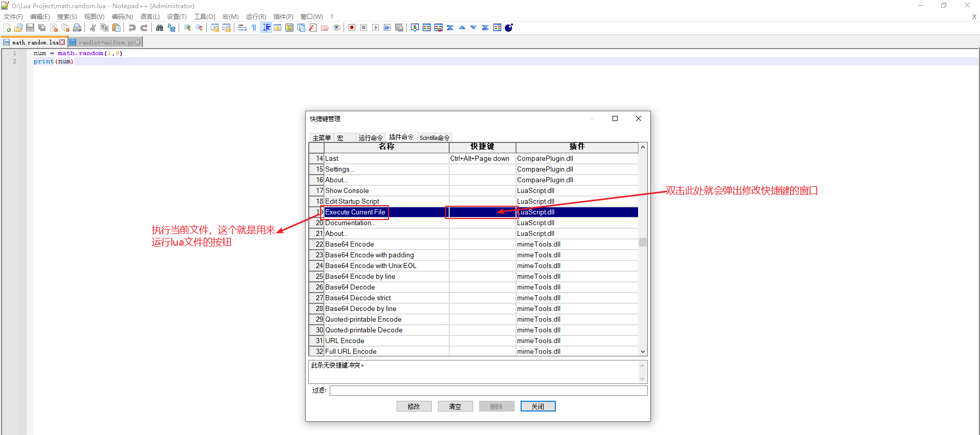Screen dimensions: 980x435
Task: Cut selection with the scissors icon
Action: 93,28
